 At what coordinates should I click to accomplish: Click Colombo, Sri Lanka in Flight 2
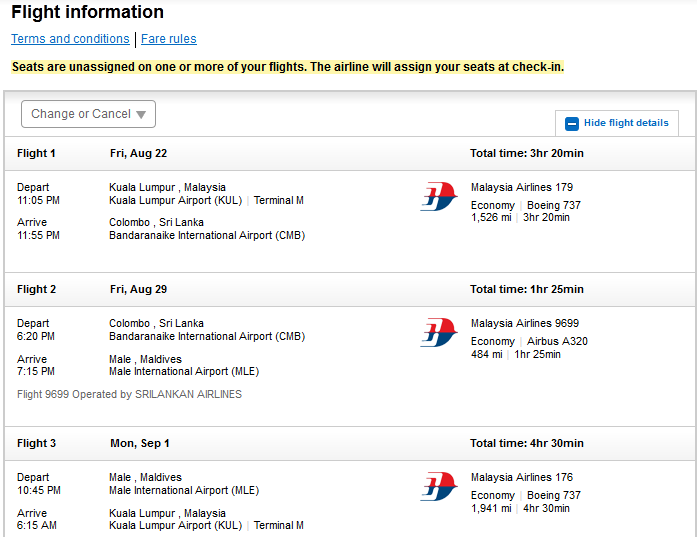(x=156, y=323)
